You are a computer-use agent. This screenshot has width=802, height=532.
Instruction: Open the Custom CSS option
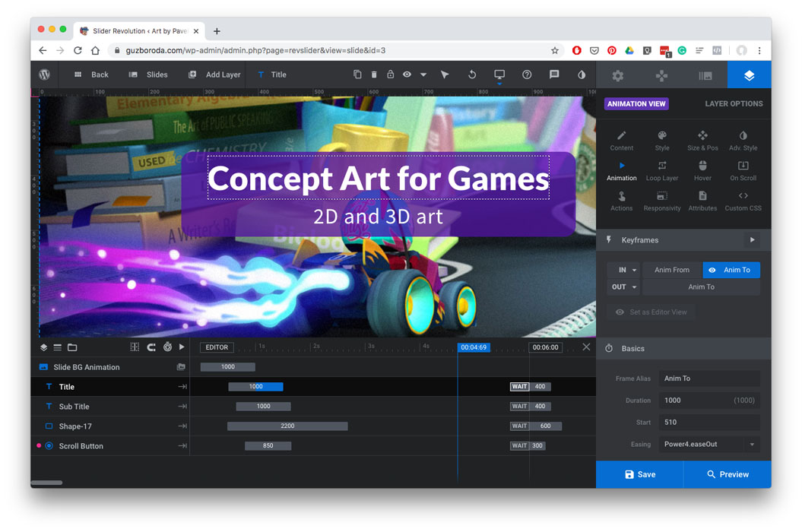click(x=743, y=201)
